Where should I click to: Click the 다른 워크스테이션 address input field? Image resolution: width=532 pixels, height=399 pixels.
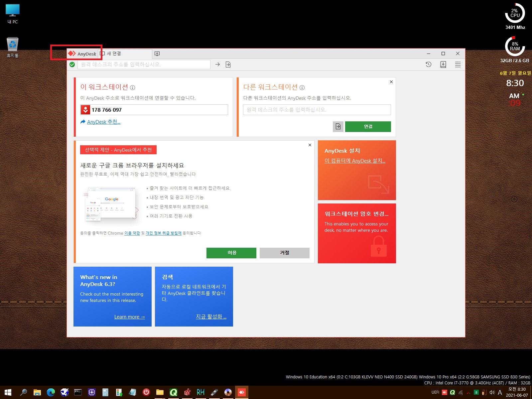(x=317, y=110)
